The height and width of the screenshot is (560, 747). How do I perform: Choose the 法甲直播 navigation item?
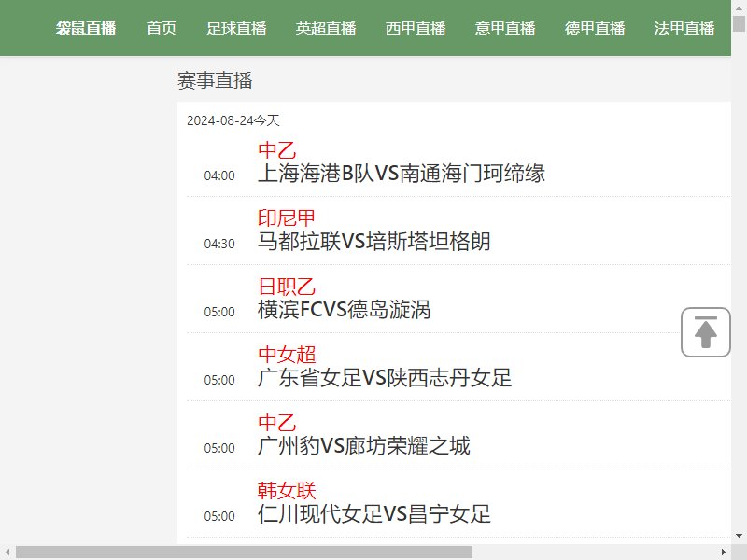click(684, 28)
